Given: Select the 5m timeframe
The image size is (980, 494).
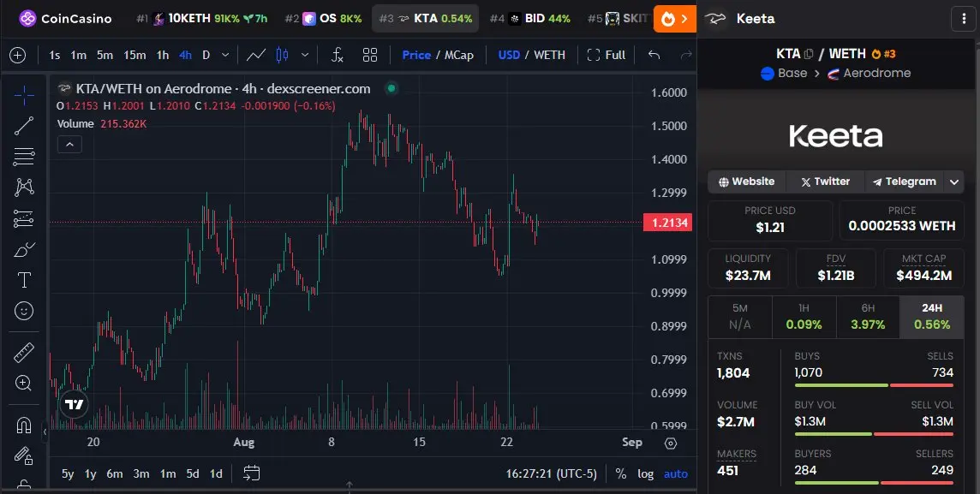Looking at the screenshot, I should pos(105,55).
